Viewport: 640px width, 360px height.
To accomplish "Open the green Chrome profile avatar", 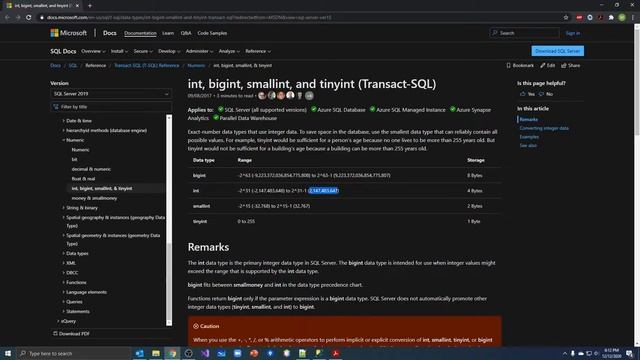I will point(622,17).
